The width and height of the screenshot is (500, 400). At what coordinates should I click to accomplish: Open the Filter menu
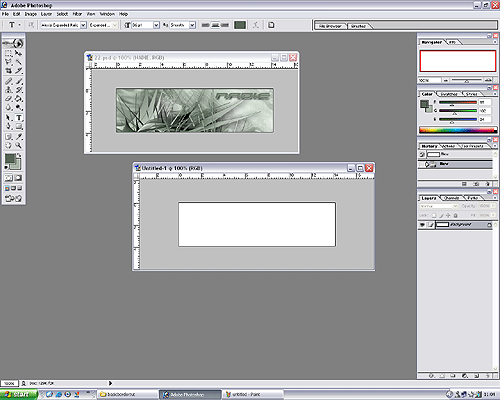click(77, 14)
